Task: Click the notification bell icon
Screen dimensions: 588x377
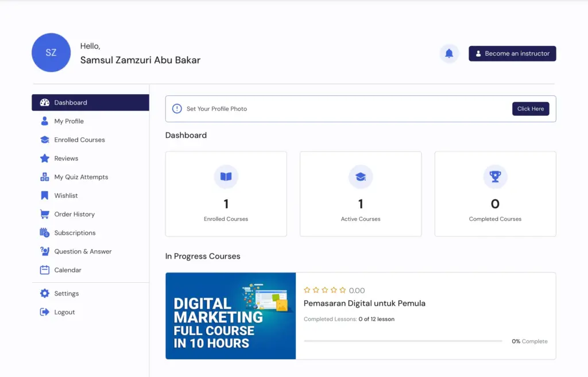Action: (x=449, y=53)
